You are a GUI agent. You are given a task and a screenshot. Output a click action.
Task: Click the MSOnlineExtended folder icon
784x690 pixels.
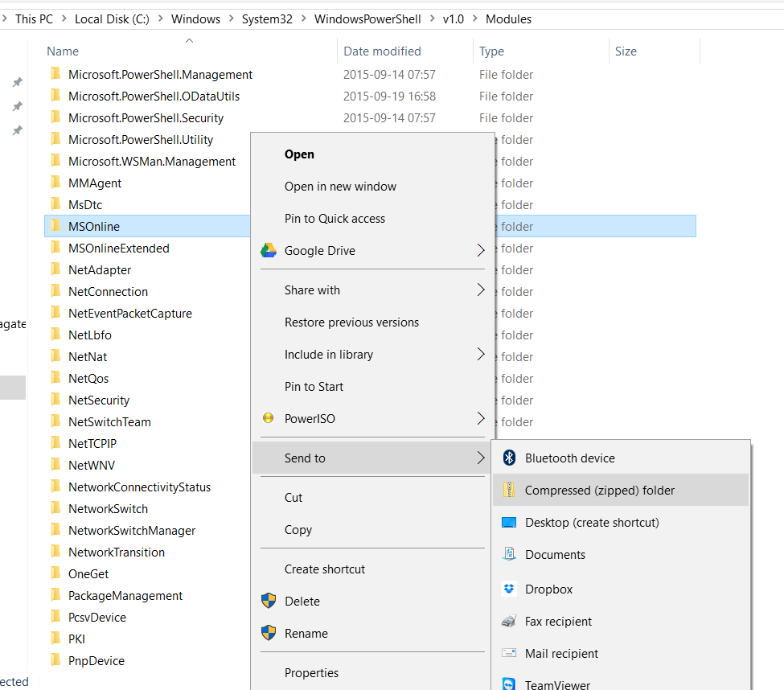coord(55,248)
